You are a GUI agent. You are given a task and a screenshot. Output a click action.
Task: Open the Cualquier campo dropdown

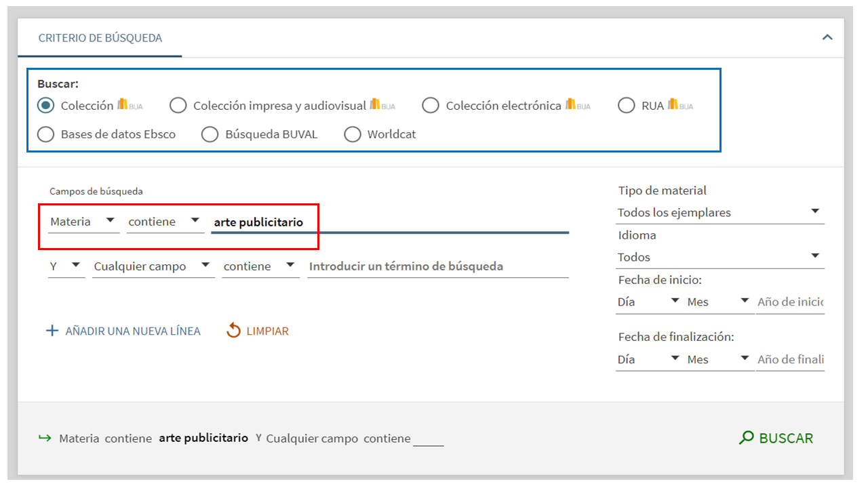[x=153, y=266]
